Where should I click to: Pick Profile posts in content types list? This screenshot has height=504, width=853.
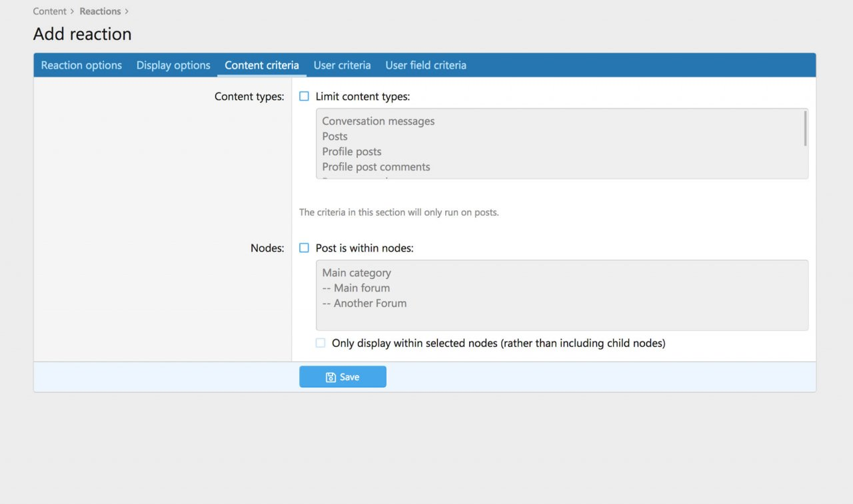pyautogui.click(x=351, y=152)
